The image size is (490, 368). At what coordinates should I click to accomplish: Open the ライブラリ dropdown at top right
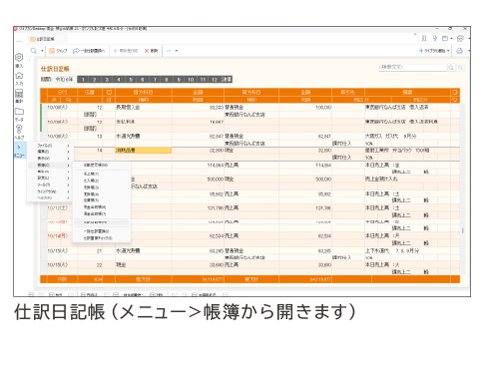pyautogui.click(x=435, y=51)
